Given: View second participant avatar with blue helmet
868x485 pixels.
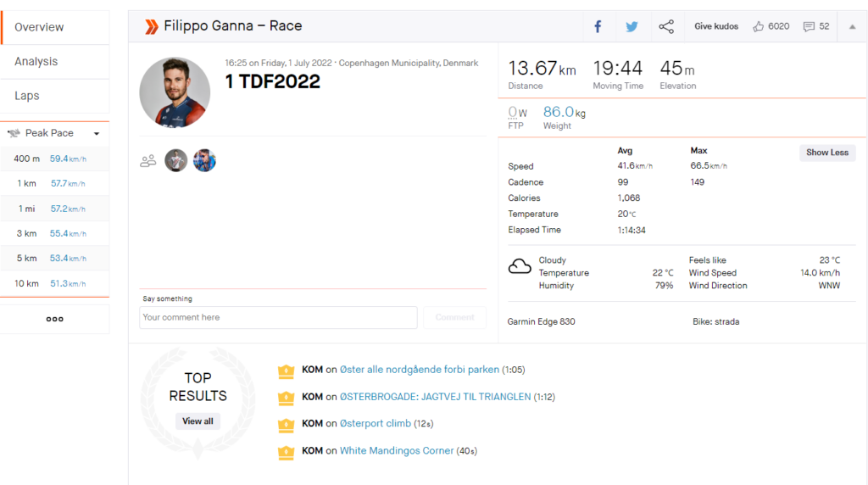Looking at the screenshot, I should pyautogui.click(x=204, y=160).
